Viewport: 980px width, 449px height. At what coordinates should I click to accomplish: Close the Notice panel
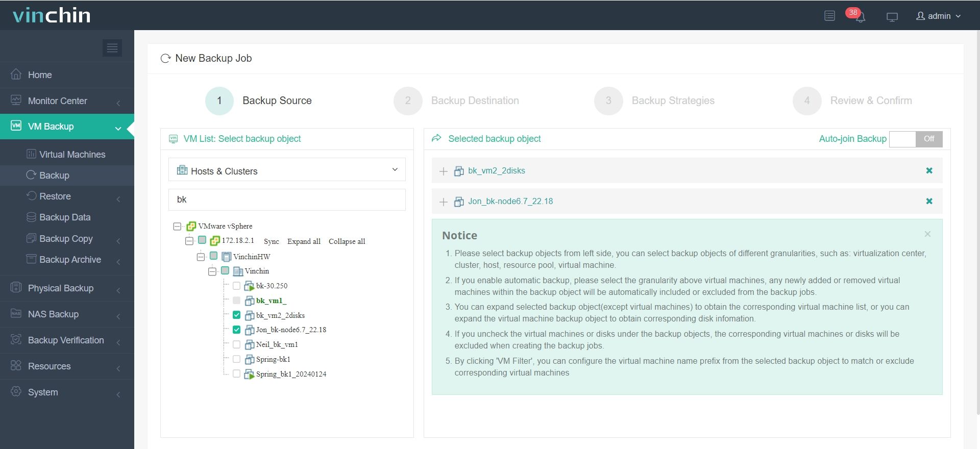(927, 234)
